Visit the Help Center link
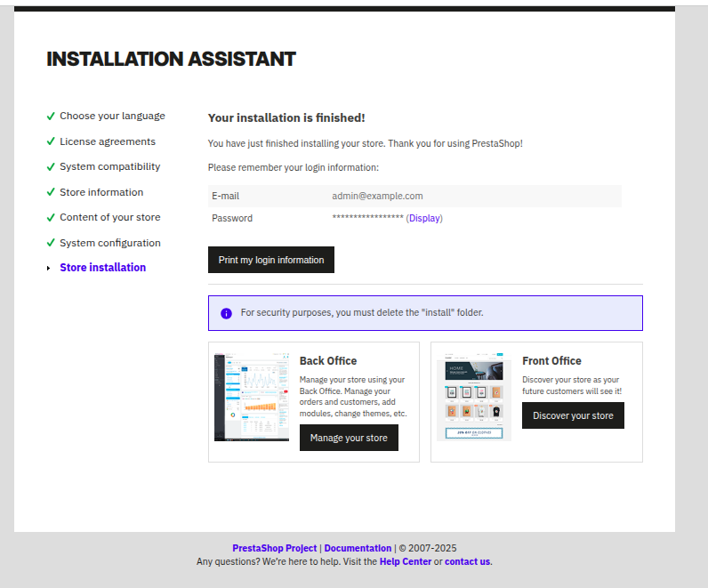The width and height of the screenshot is (708, 588). [x=406, y=562]
